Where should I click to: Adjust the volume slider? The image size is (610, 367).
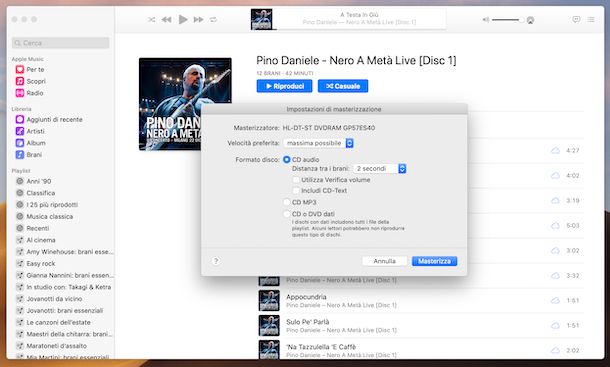[508, 20]
